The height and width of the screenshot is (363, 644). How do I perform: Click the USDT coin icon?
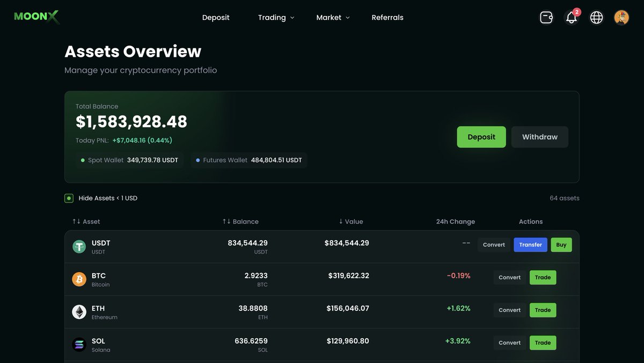pos(79,246)
